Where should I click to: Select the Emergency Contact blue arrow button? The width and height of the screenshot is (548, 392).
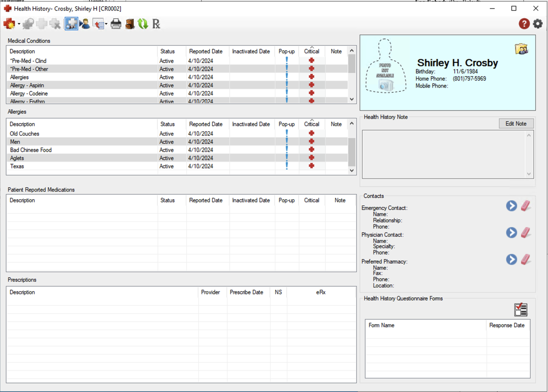[x=512, y=206]
